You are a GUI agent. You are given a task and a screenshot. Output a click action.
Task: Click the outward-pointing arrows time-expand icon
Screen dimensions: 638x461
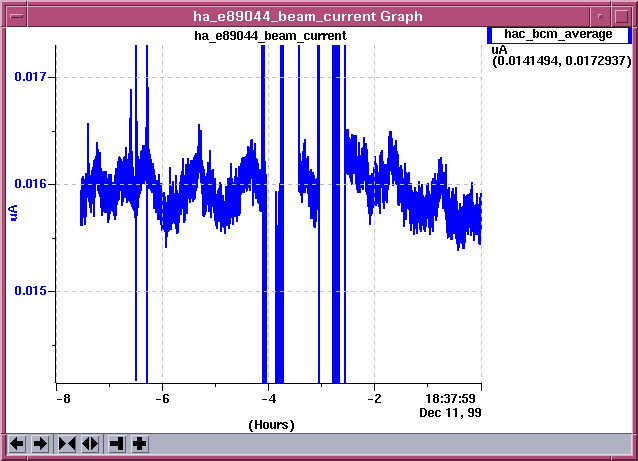click(90, 444)
